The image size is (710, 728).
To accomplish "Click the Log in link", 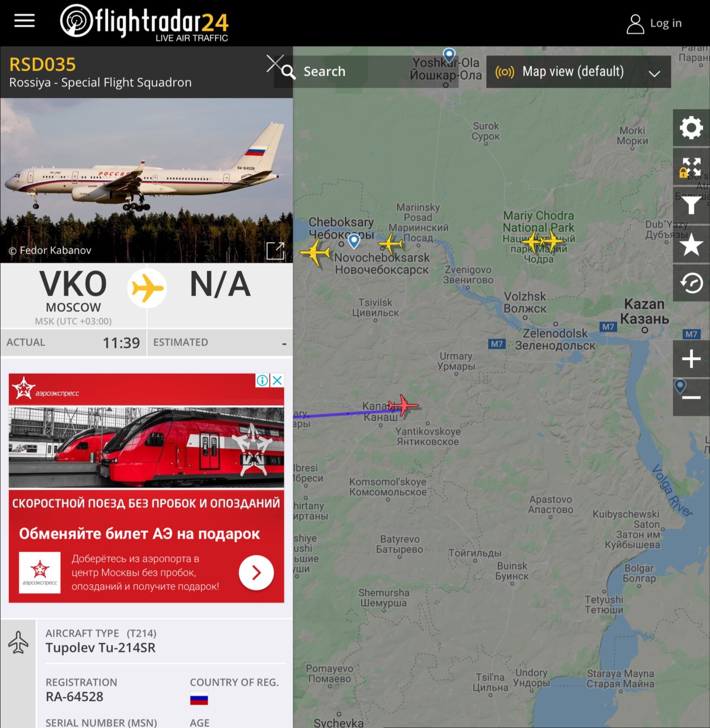I will [x=654, y=23].
